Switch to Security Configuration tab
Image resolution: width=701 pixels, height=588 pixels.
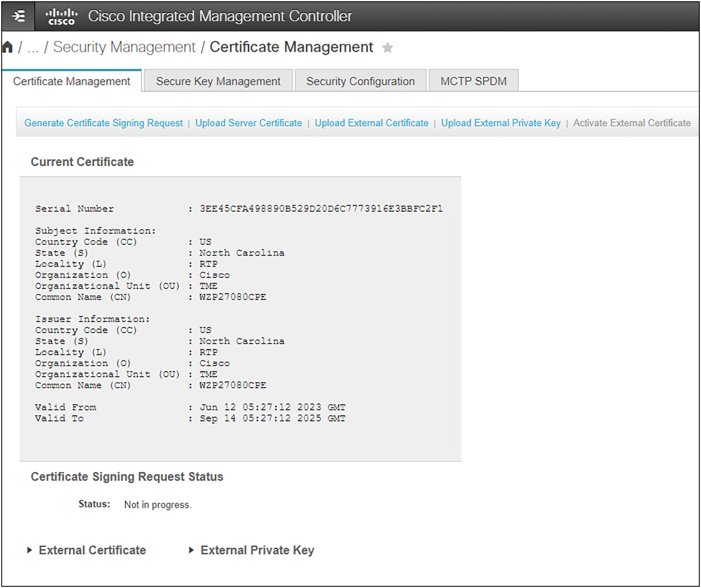point(360,81)
